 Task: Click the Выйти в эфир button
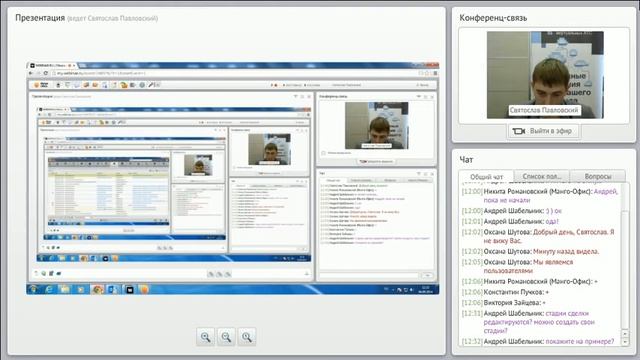coord(543,131)
